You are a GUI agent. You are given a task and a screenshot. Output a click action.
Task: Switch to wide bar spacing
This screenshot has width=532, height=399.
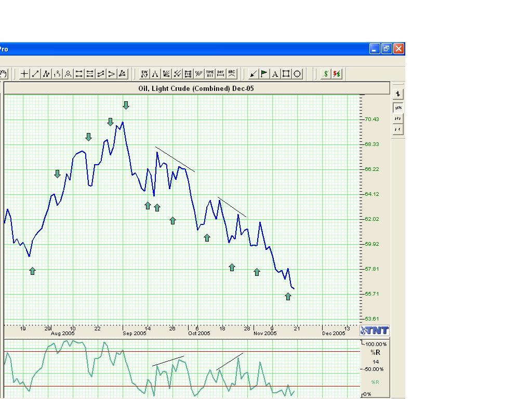pos(398,129)
